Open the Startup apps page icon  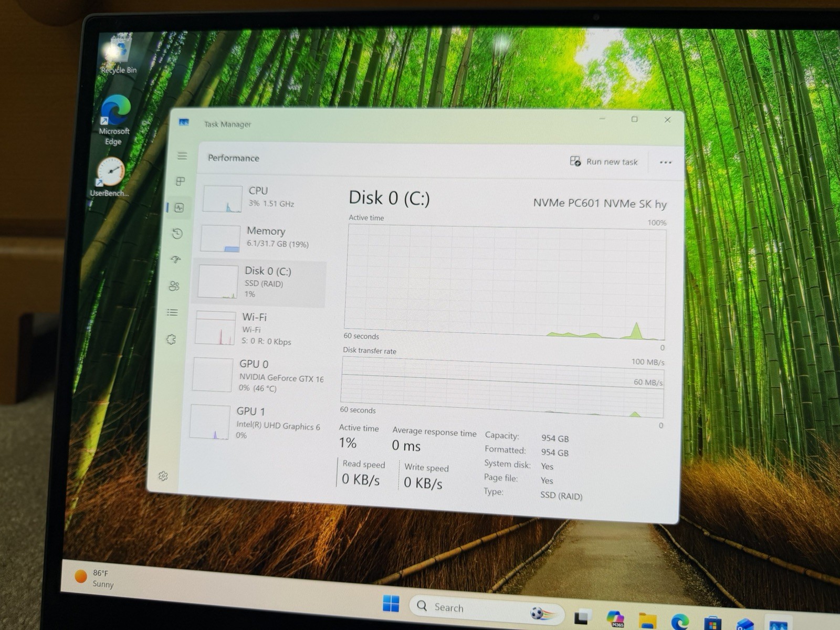[x=176, y=259]
